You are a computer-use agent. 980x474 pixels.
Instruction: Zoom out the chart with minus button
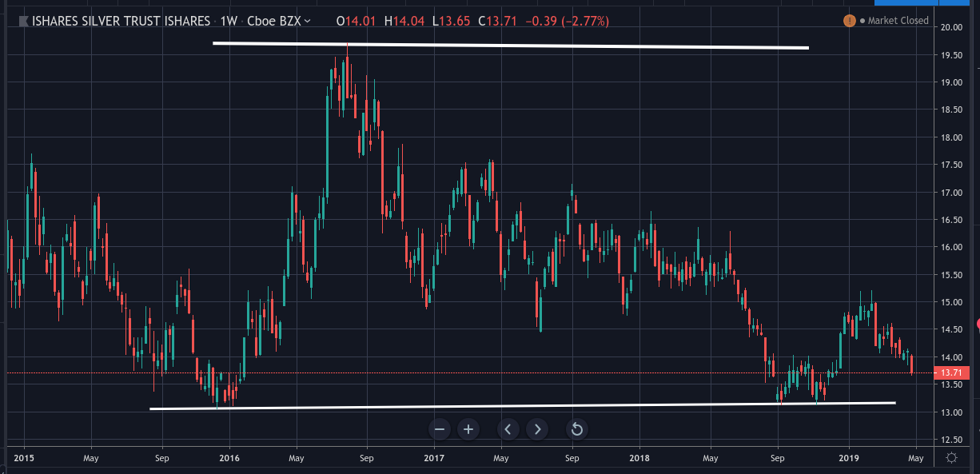tap(440, 429)
